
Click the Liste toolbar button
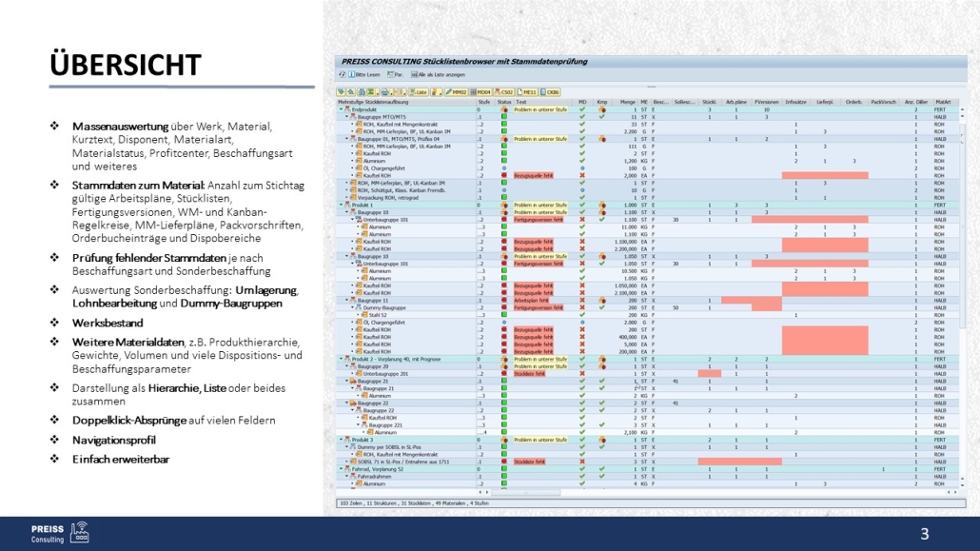click(x=419, y=92)
